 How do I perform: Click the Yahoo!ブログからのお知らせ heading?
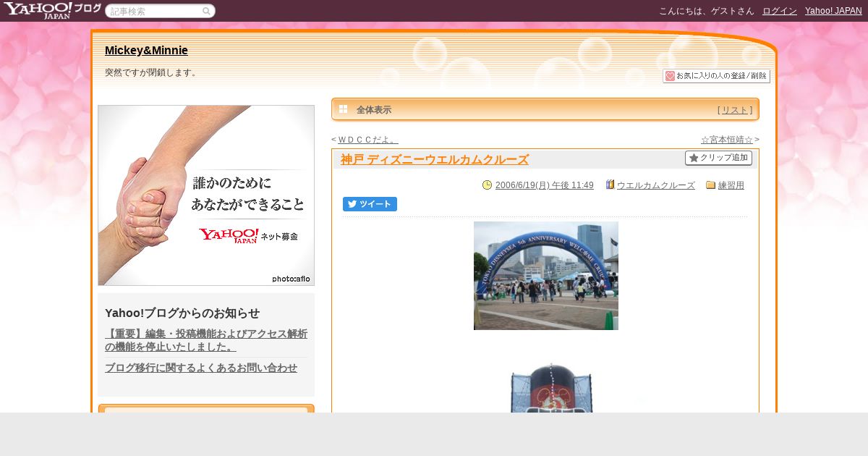pyautogui.click(x=182, y=313)
